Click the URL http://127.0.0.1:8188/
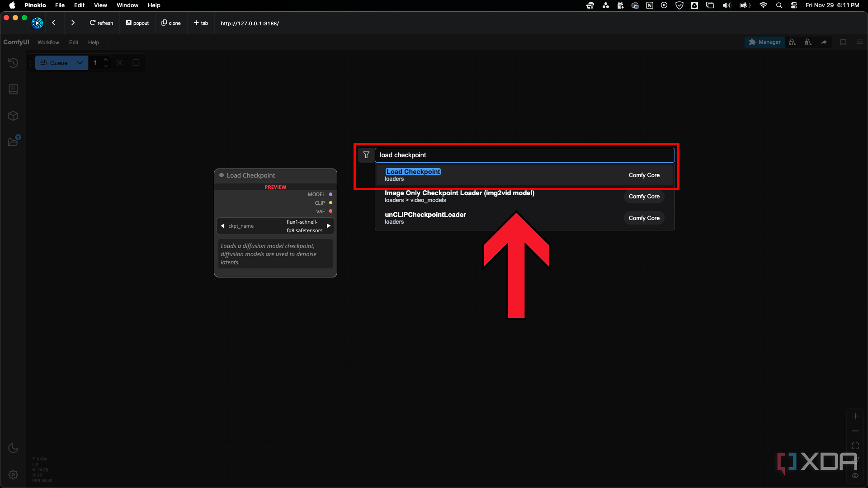The width and height of the screenshot is (868, 488). (x=250, y=23)
